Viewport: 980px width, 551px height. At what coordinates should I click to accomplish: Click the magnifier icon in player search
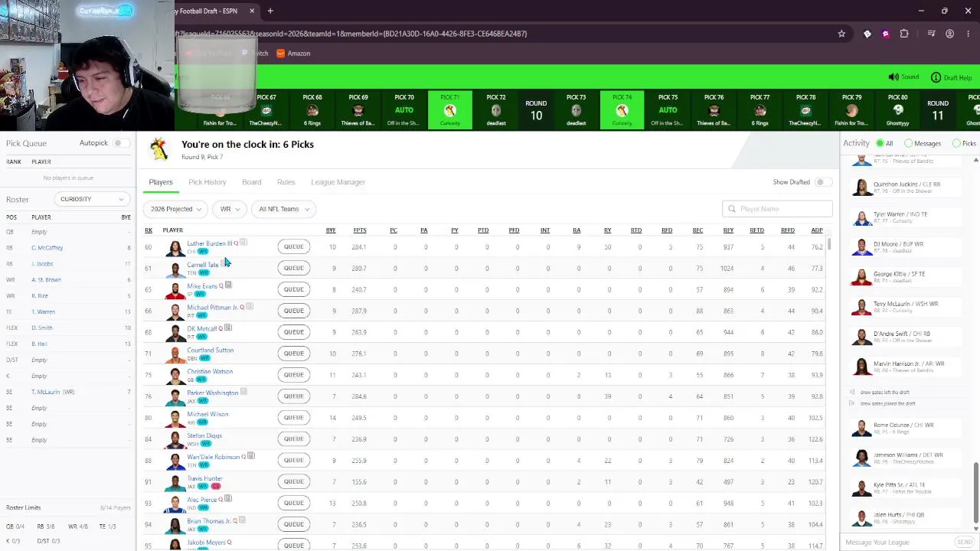tap(732, 209)
